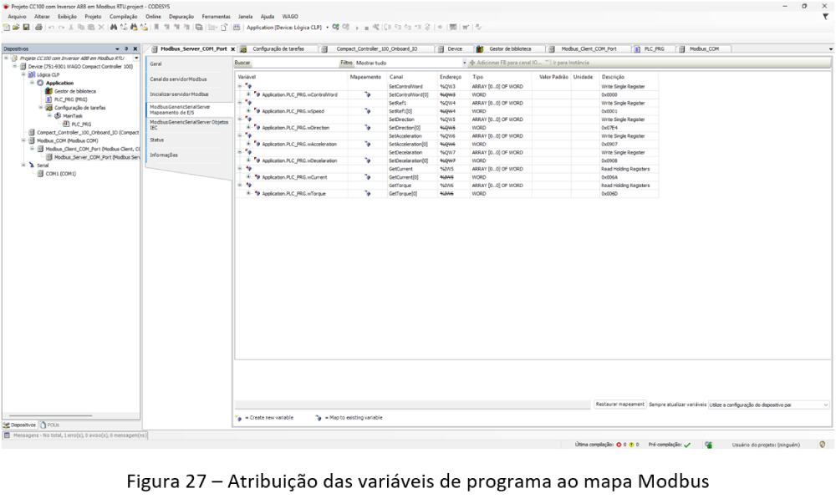Screen dimensions: 836x504
Task: Click the mapping icon in the wTorque row
Action: point(367,193)
